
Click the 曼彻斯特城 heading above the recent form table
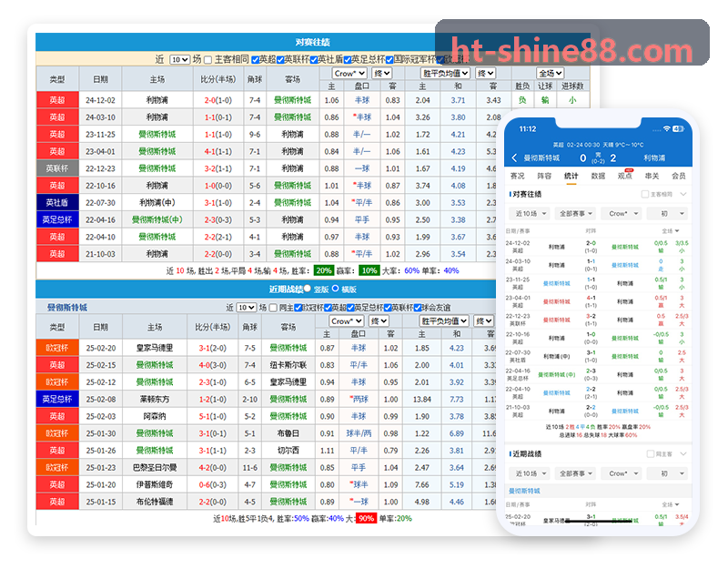(x=67, y=308)
